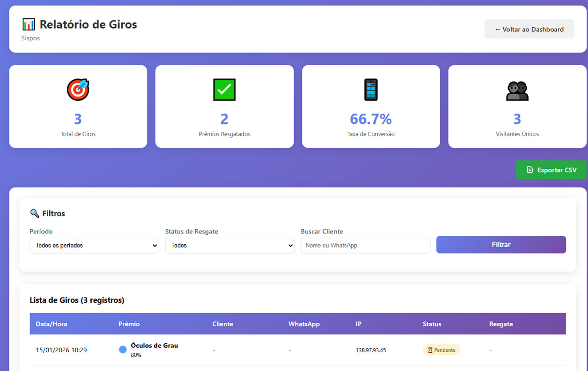Select the Status column header
588x371 pixels.
point(432,324)
